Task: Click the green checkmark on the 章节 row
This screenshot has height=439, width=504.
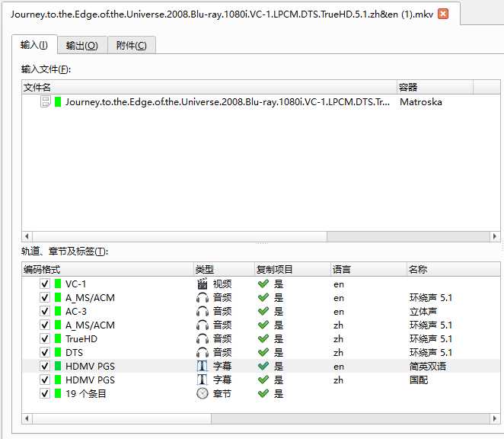Action: click(263, 393)
